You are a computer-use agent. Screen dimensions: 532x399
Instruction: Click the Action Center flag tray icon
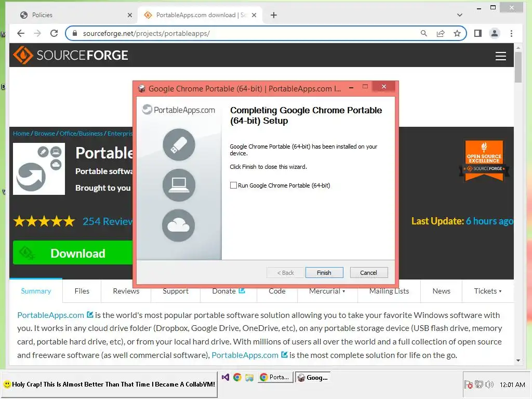pos(468,384)
